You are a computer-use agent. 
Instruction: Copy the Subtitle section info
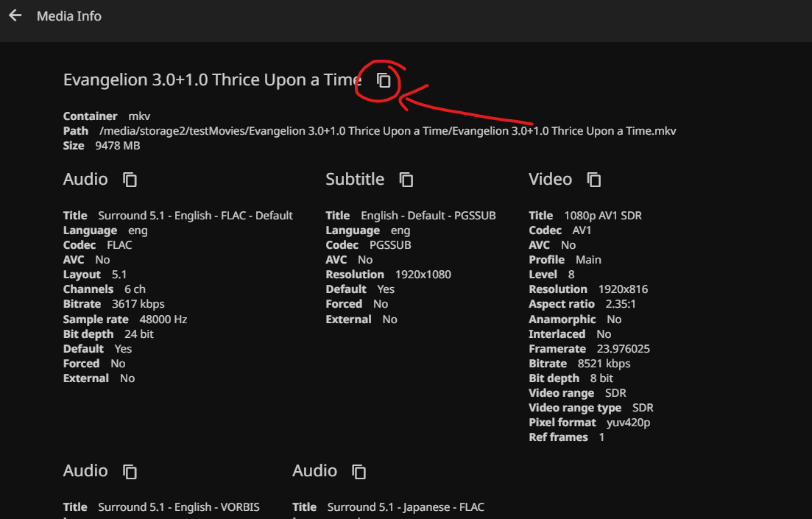[406, 180]
